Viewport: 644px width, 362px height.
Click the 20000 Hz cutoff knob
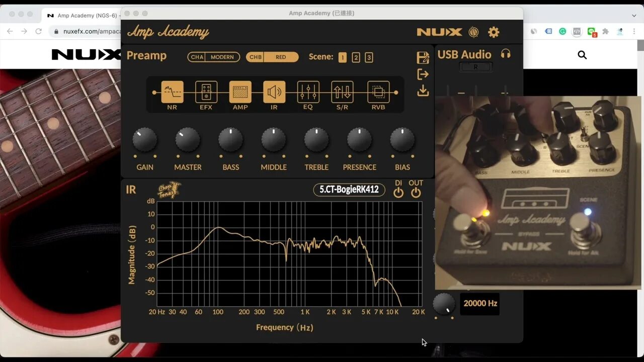(x=444, y=304)
